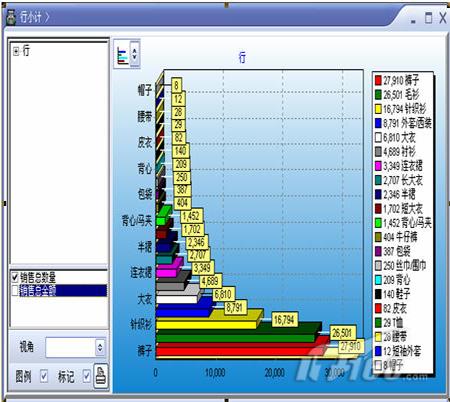450x402 pixels.
Task: Check the 销售总金额 checkbox
Action: (15, 291)
